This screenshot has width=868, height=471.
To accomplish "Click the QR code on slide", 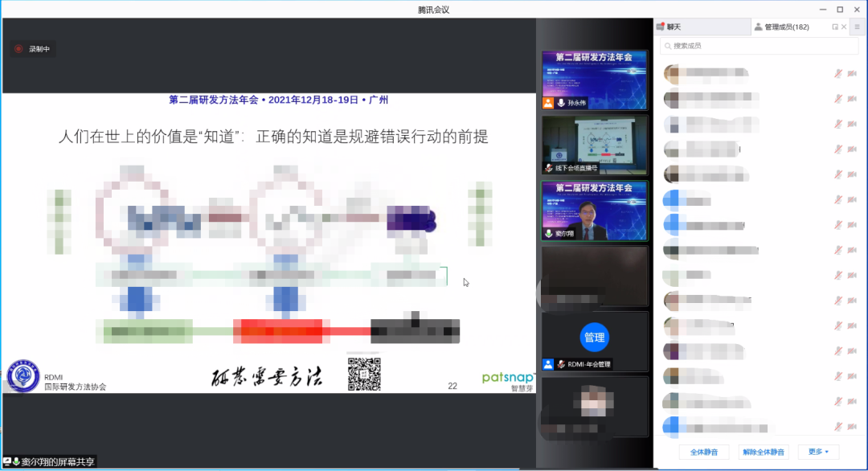I will 363,374.
